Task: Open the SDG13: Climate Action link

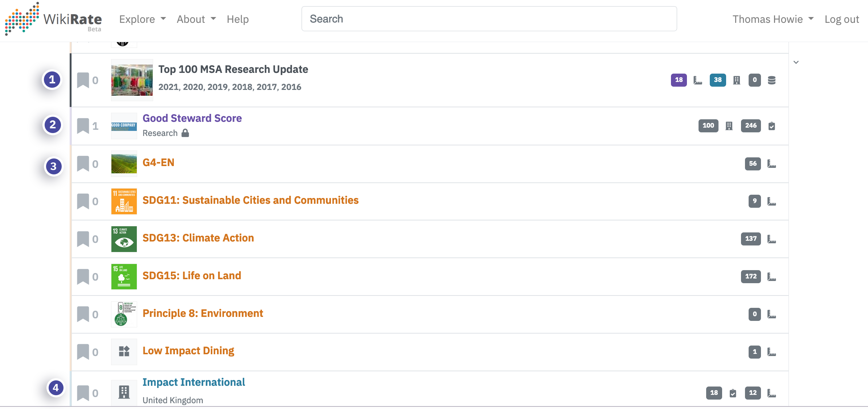Action: (198, 238)
